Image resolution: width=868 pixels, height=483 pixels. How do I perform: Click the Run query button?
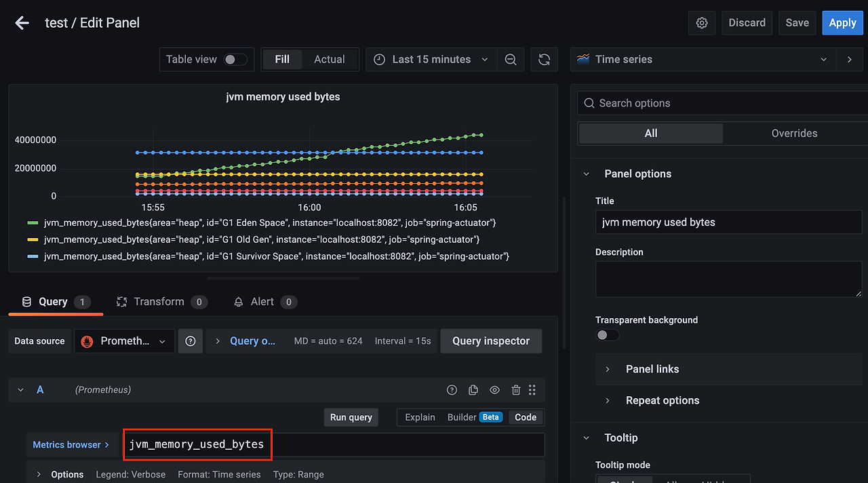pyautogui.click(x=351, y=417)
